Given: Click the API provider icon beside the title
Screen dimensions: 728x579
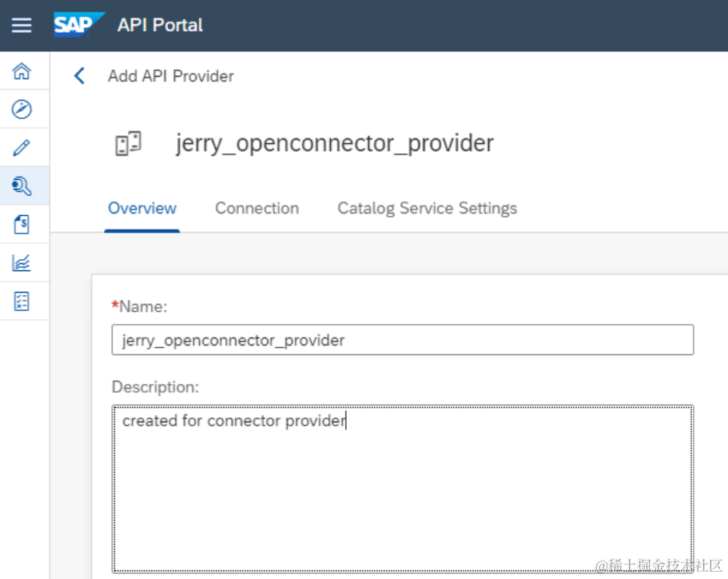Looking at the screenshot, I should (x=128, y=144).
